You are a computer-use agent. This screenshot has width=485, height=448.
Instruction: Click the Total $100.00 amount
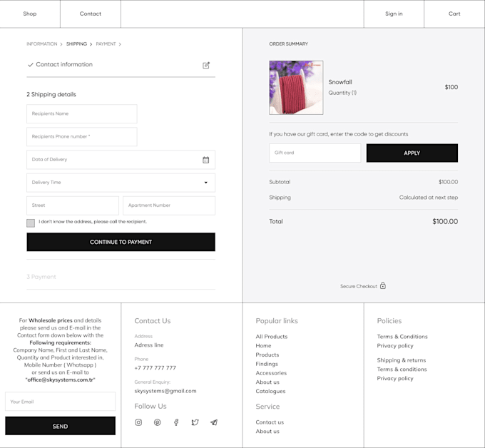(445, 222)
